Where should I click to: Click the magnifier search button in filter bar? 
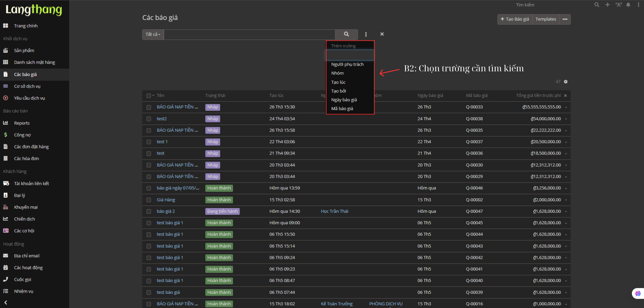click(346, 34)
